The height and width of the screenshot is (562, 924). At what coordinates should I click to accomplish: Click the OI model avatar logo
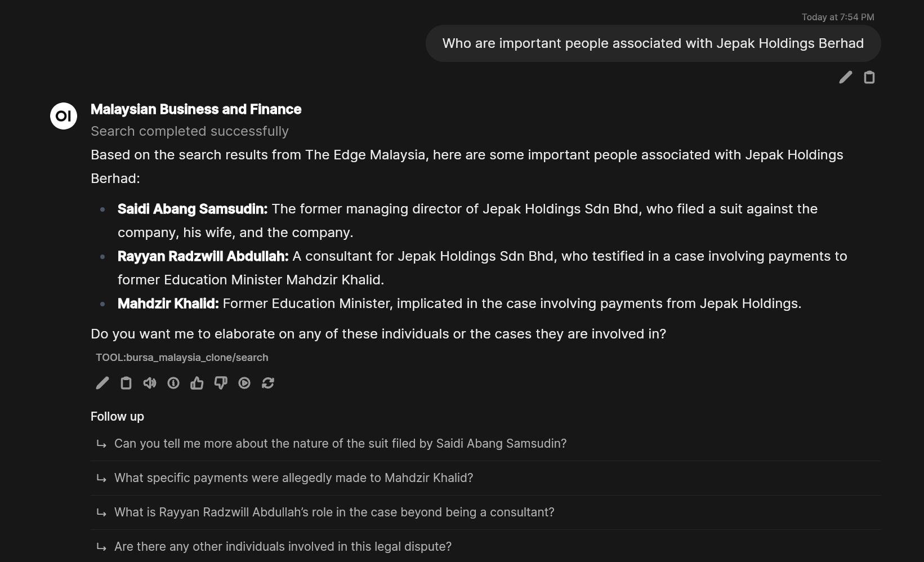(64, 116)
